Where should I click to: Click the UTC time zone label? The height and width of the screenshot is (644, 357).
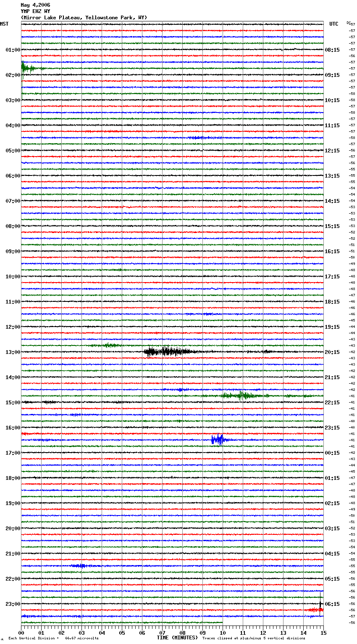[333, 24]
